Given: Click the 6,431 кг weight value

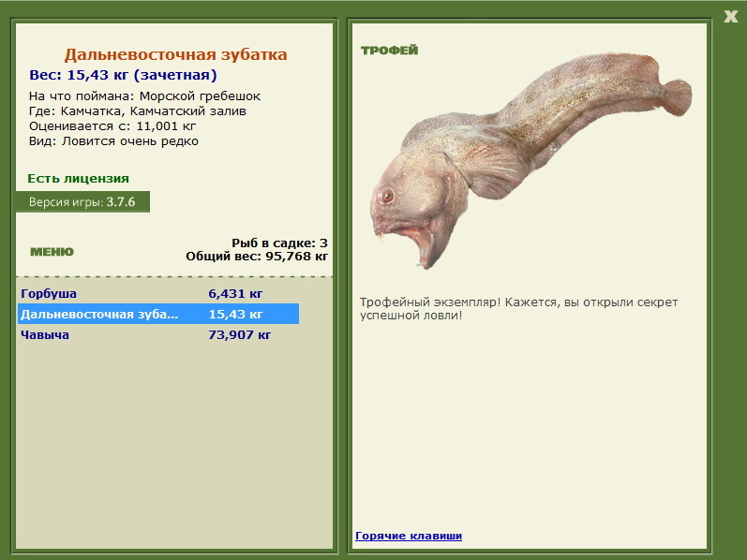Looking at the screenshot, I should [235, 294].
